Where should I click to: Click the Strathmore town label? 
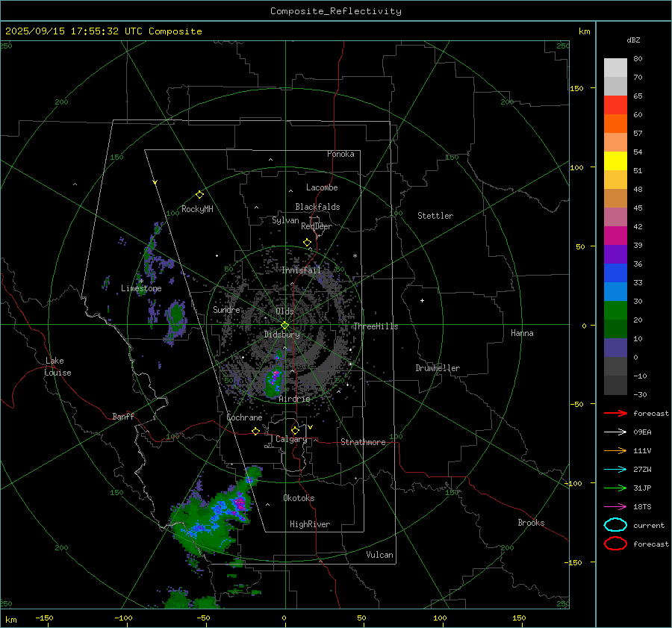pos(363,442)
